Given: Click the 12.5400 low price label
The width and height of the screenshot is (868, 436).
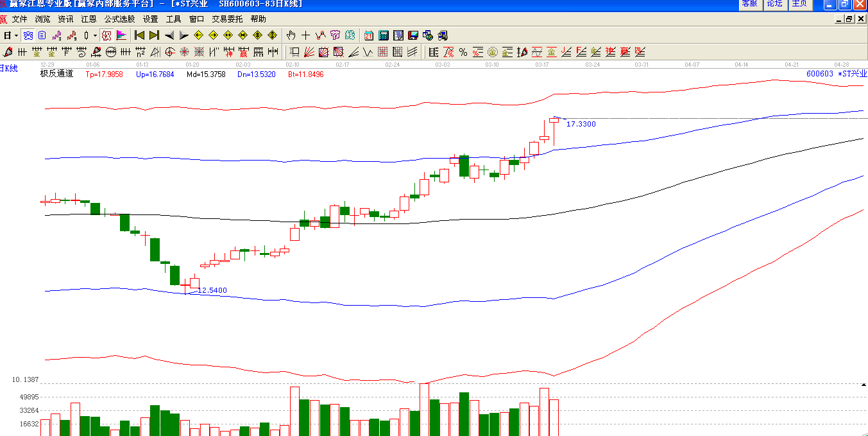Looking at the screenshot, I should (x=212, y=290).
